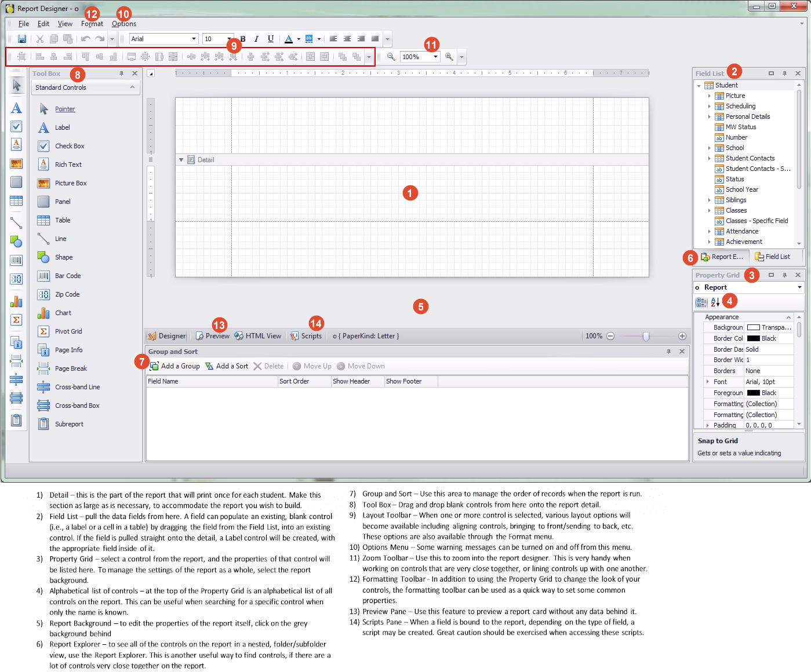
Task: Choose the Picture Box control
Action: [70, 183]
